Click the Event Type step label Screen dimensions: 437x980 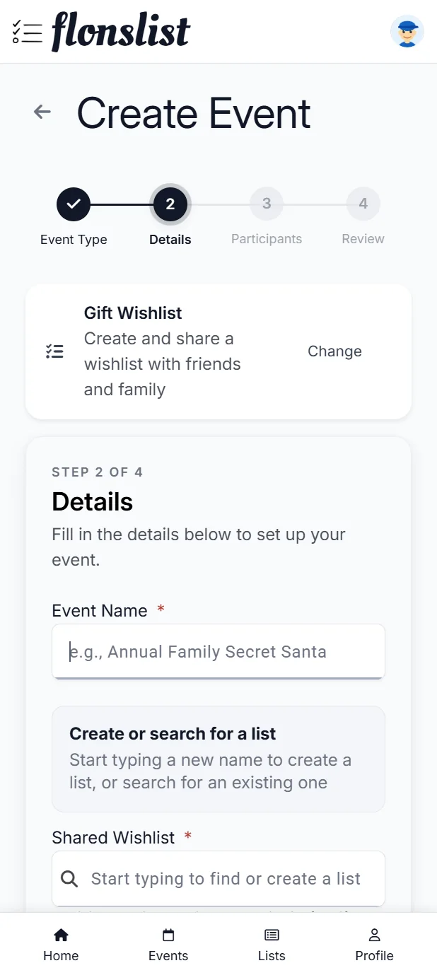point(74,240)
